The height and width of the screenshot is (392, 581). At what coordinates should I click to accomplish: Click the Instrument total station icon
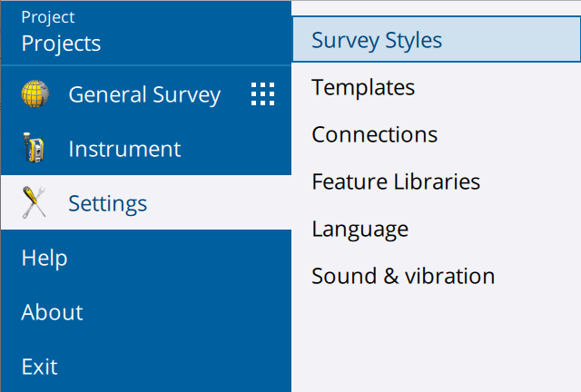tap(34, 148)
